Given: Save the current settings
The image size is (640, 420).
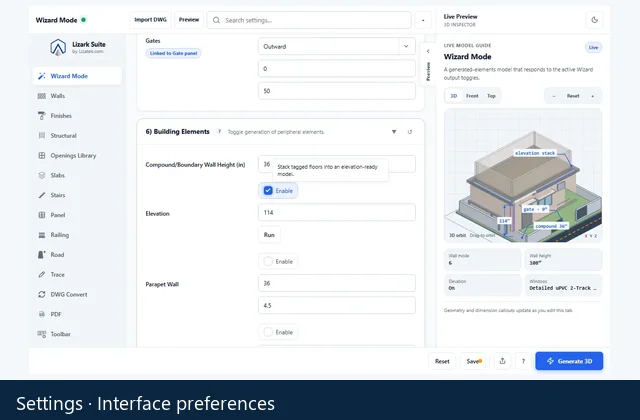Looking at the screenshot, I should (x=473, y=361).
